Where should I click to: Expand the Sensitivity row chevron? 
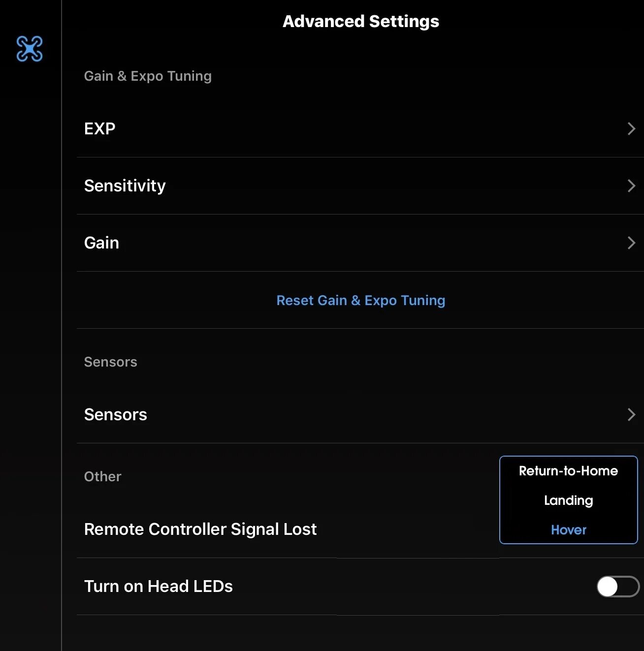click(631, 186)
